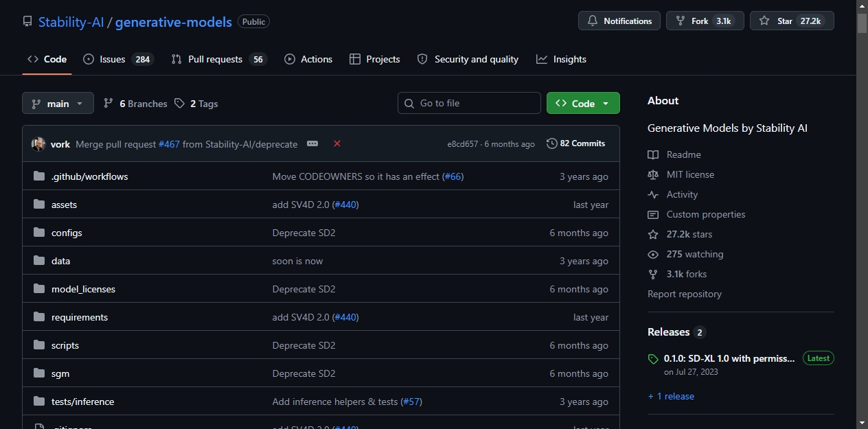Open the configs folder

click(x=67, y=233)
